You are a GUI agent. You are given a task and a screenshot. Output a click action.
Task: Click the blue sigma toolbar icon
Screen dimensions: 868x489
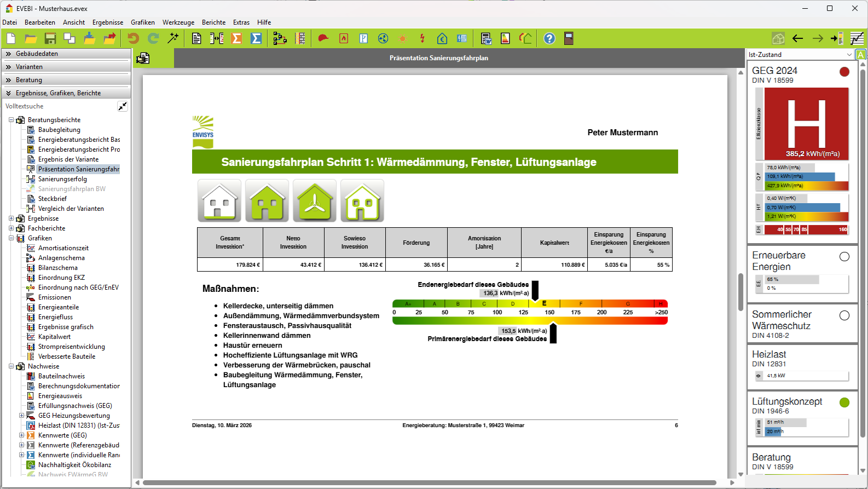[256, 38]
